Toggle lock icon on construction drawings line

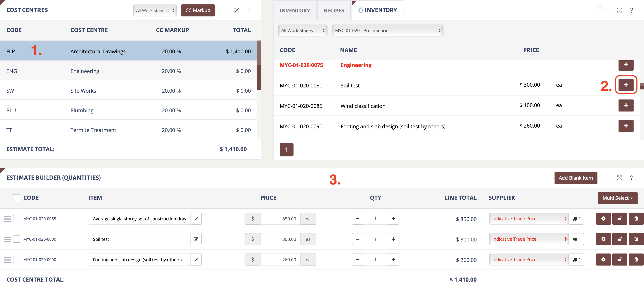pos(620,219)
